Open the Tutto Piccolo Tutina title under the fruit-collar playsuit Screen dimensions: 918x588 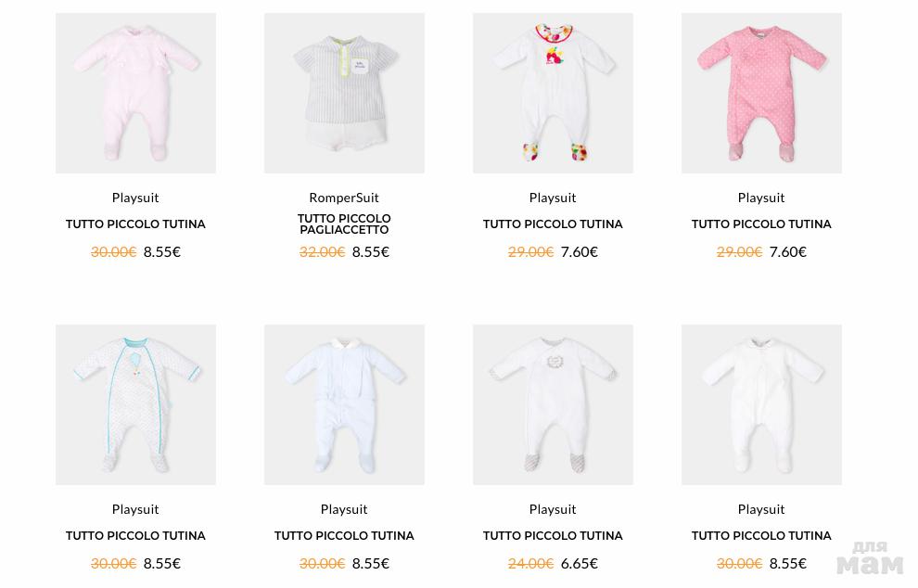(553, 224)
